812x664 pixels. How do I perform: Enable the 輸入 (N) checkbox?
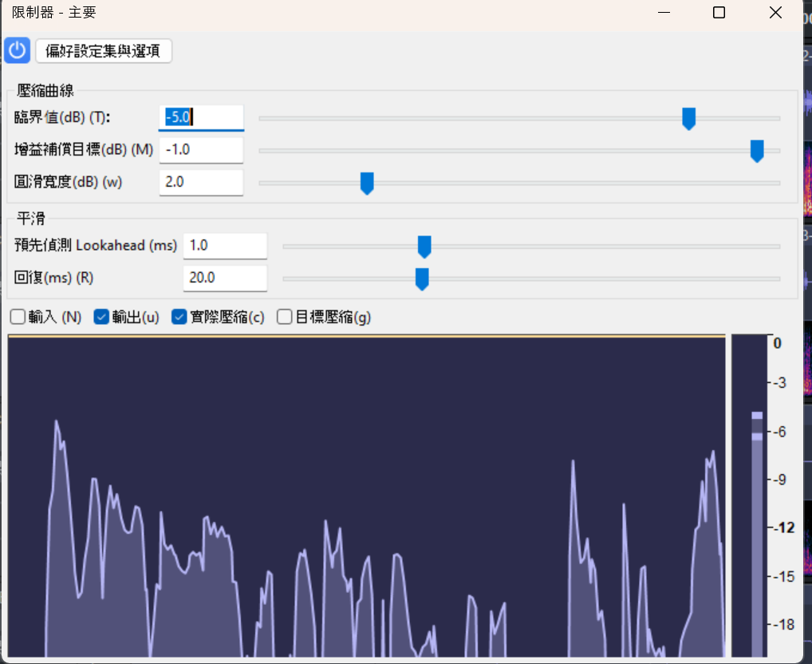point(18,317)
